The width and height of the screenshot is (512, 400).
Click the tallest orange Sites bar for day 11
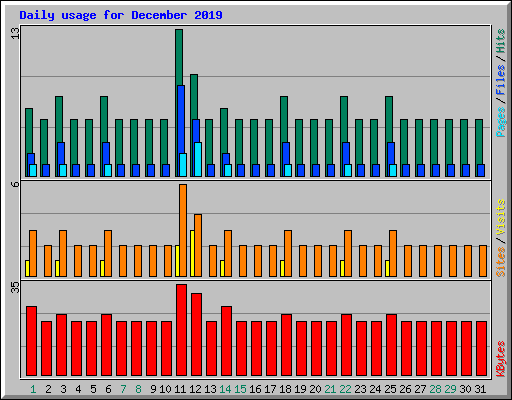click(183, 230)
